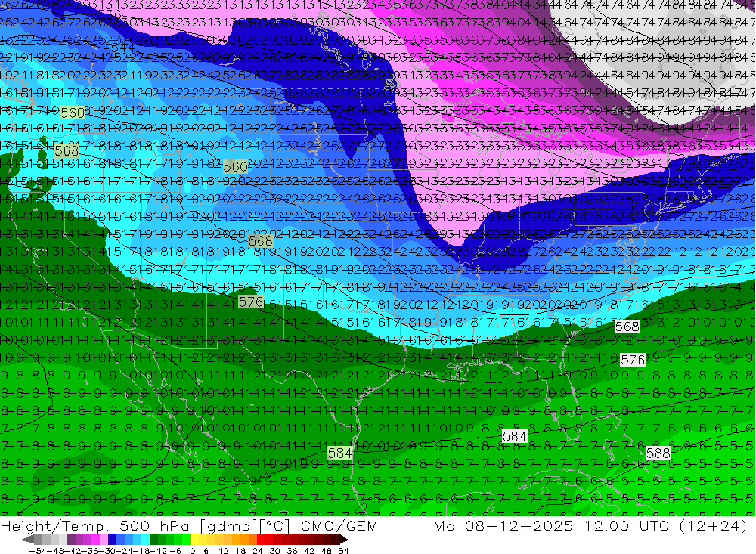Click the '[gdmp]' unit label
Screen dimensions: 756x554
click(229, 526)
